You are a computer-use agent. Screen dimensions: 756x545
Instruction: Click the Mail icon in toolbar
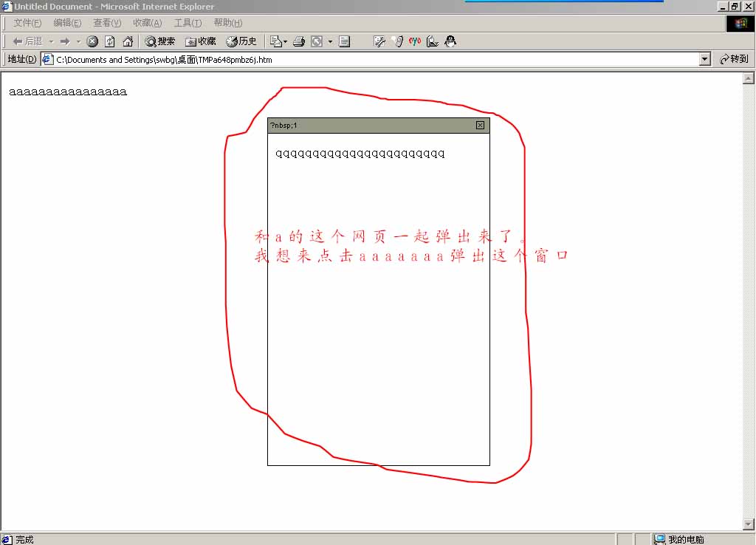[x=277, y=41]
